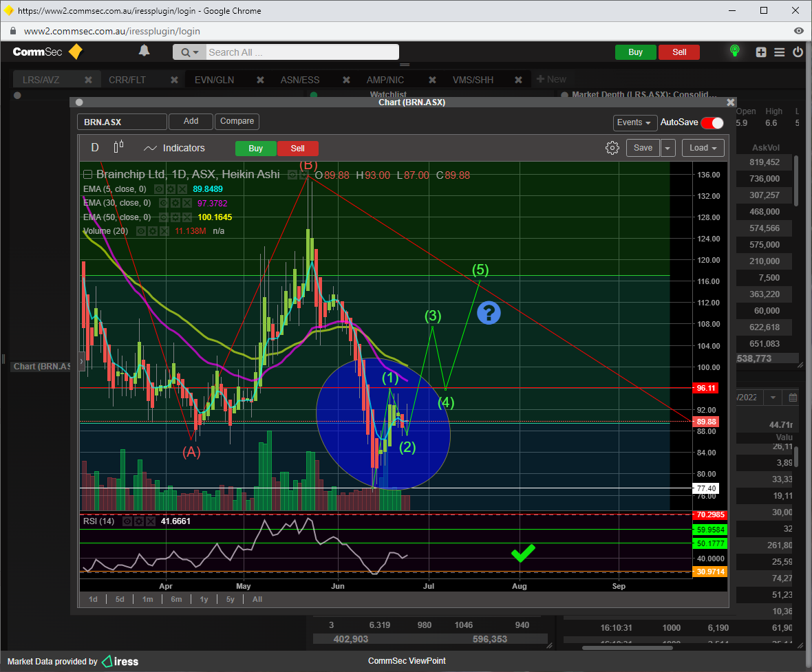
Task: Toggle visibility of Brainchip Ltd price series
Action: pyautogui.click(x=292, y=175)
